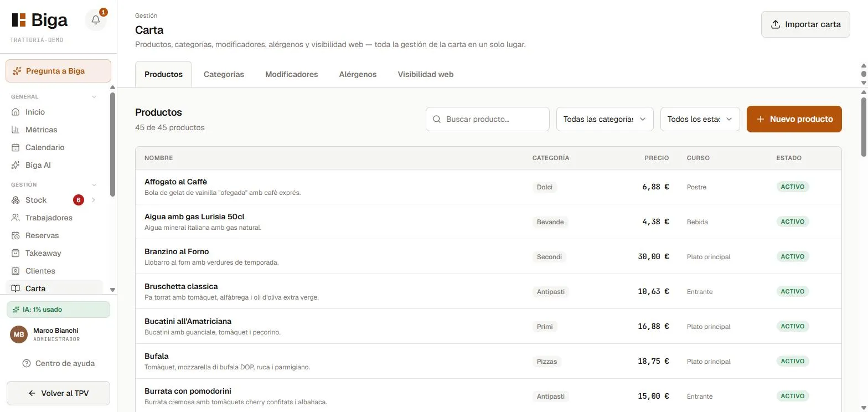
Task: Click the Calendario calendar icon
Action: click(15, 147)
